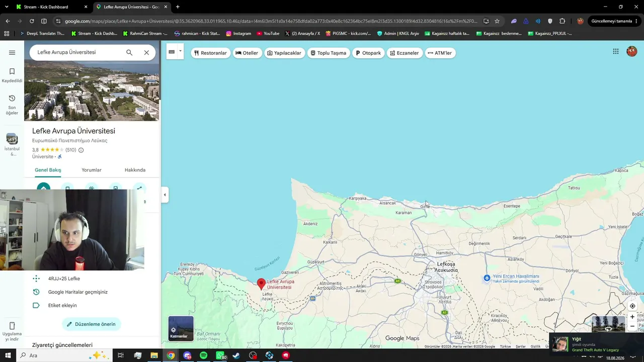
Task: Switch to the Hakkında tab
Action: [x=135, y=170]
